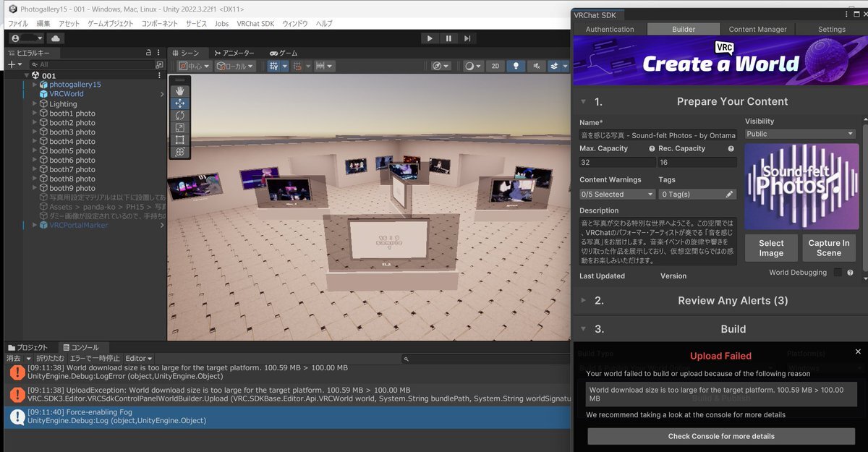Screen dimensions: 868x452
Task: Toggle scene audio mute icon
Action: (535, 66)
